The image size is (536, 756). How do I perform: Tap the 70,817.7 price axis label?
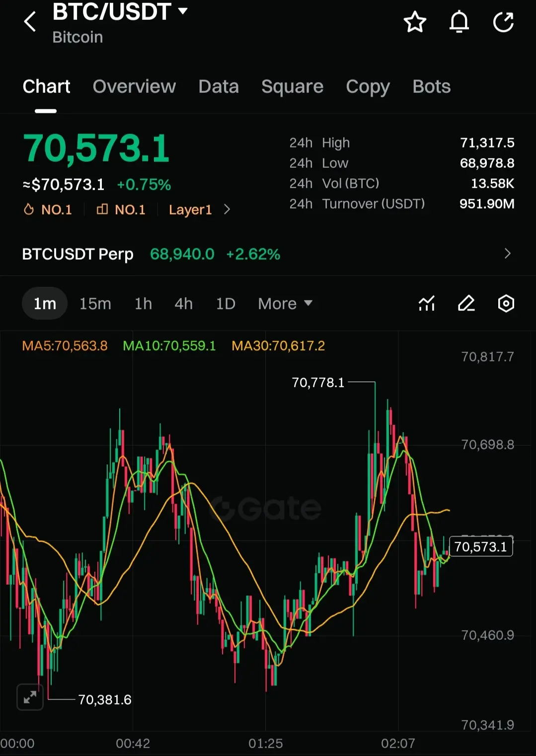click(488, 357)
